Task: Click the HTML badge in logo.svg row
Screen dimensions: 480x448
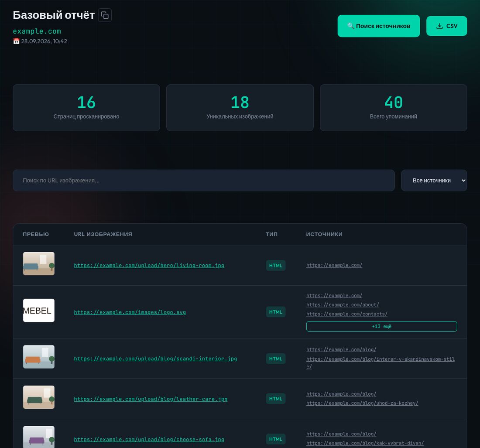Action: 275,312
